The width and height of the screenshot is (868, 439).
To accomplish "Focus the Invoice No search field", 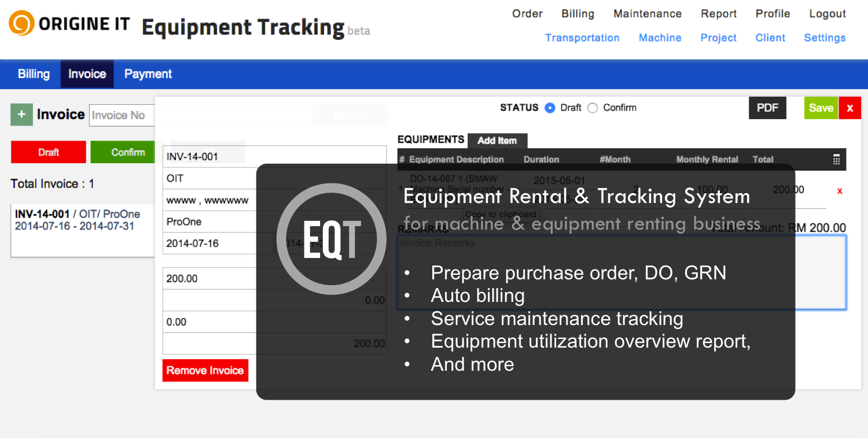I will pyautogui.click(x=122, y=115).
